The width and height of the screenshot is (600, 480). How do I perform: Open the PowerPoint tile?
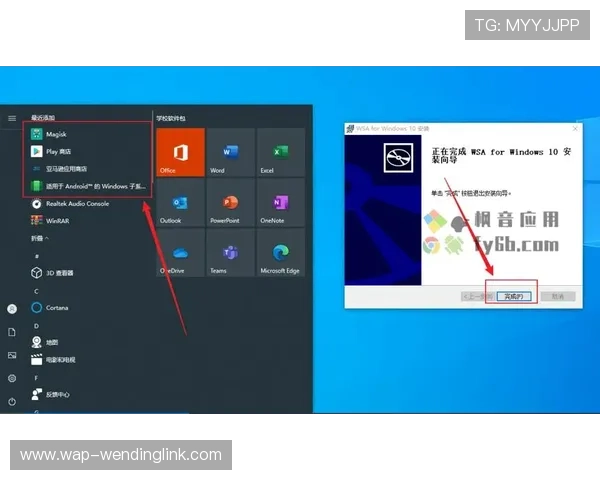pyautogui.click(x=231, y=202)
